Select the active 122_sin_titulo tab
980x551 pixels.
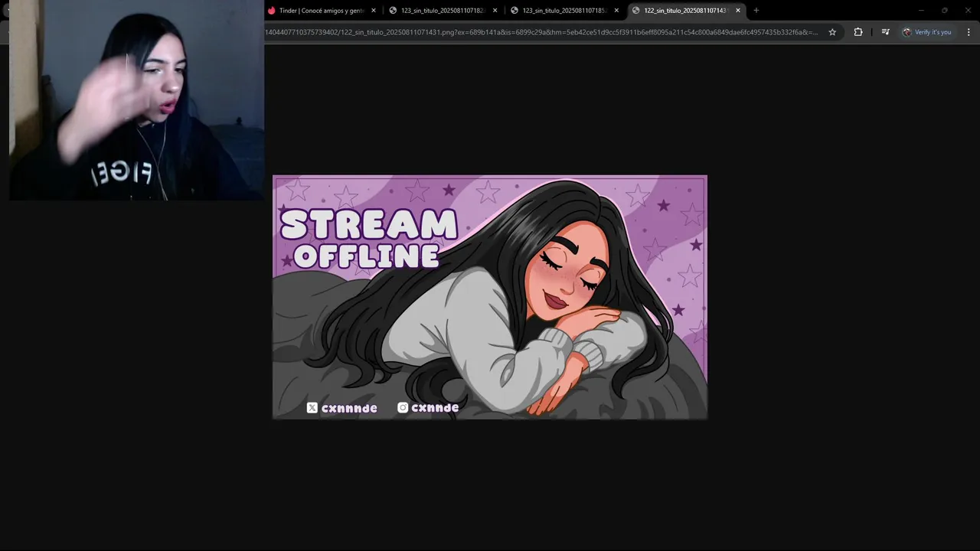point(687,11)
